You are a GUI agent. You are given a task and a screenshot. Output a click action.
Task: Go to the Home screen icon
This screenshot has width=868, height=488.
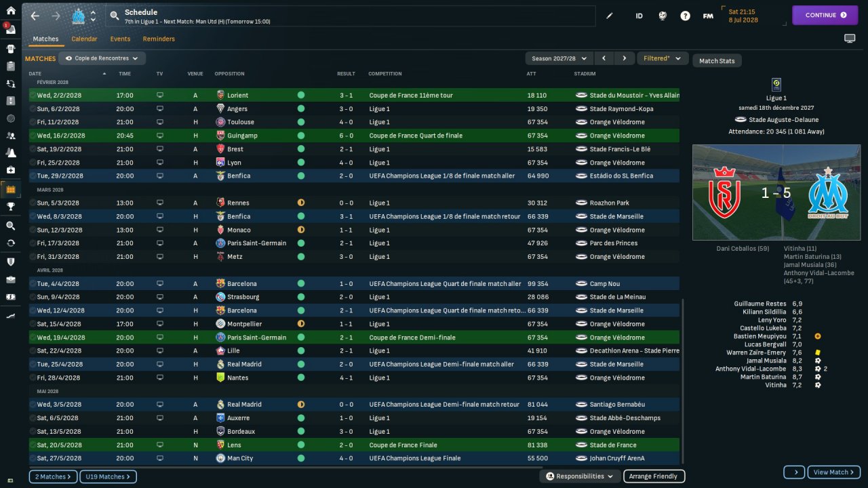(10, 11)
